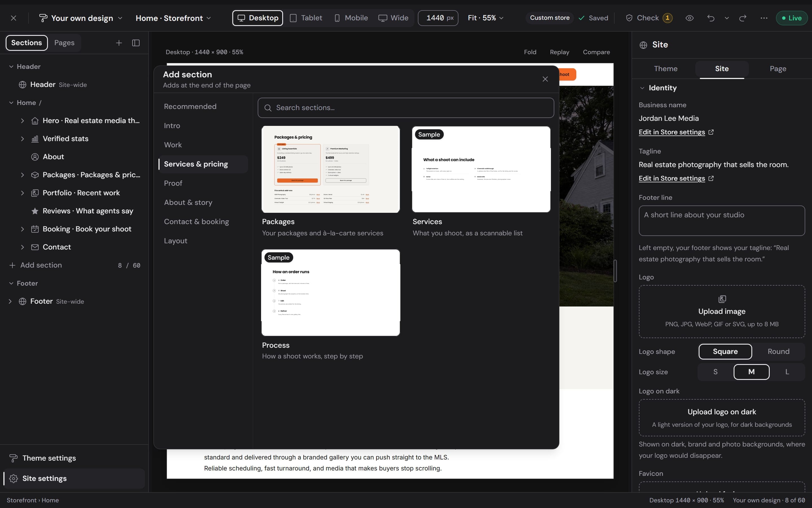Switch the viewport to Mobile
812x508 pixels.
click(x=351, y=18)
